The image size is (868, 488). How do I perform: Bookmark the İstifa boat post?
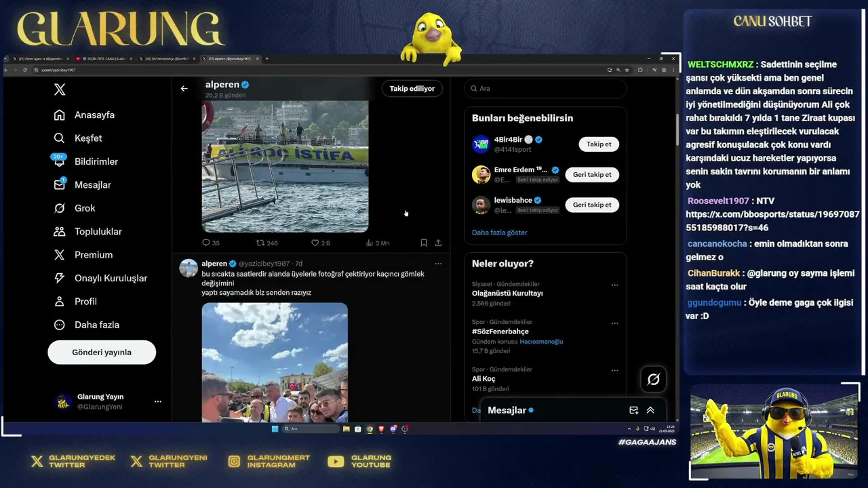click(x=424, y=243)
